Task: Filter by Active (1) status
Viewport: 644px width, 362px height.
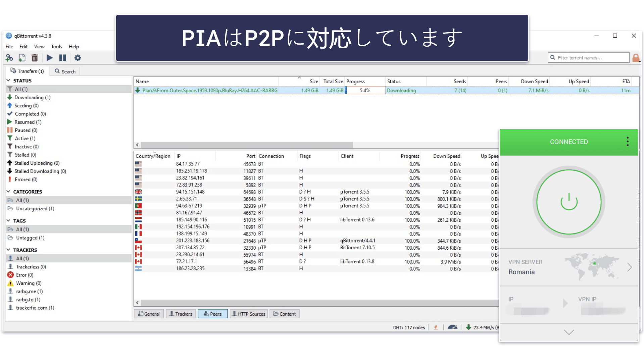Action: 25,139
